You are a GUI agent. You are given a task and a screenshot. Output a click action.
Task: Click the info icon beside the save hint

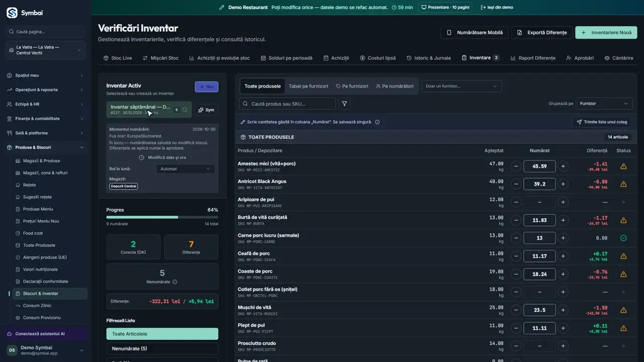pyautogui.click(x=377, y=122)
